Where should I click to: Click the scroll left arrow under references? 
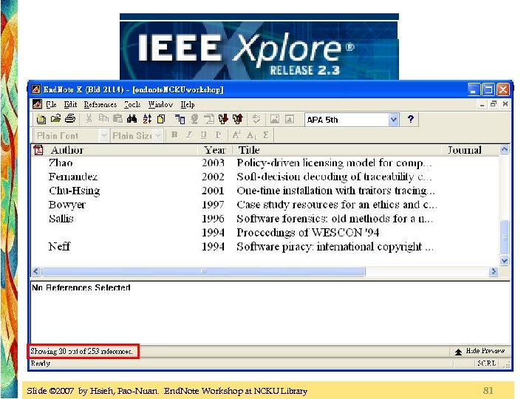[36, 271]
